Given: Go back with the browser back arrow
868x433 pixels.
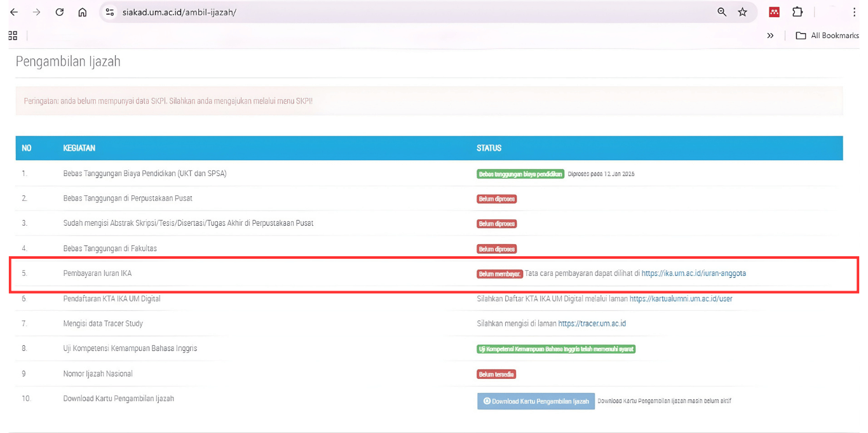Looking at the screenshot, I should coord(14,12).
